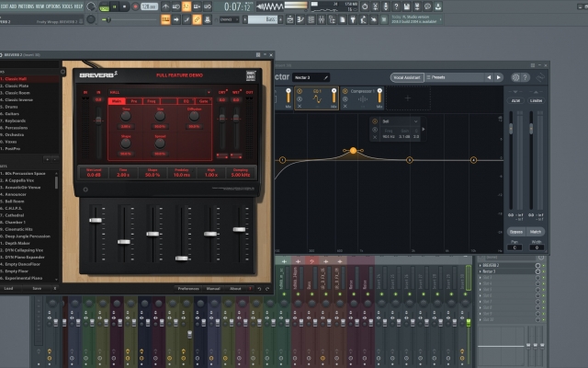Select the highlighted EQ node on the curve
588x368 pixels.
pyautogui.click(x=353, y=151)
